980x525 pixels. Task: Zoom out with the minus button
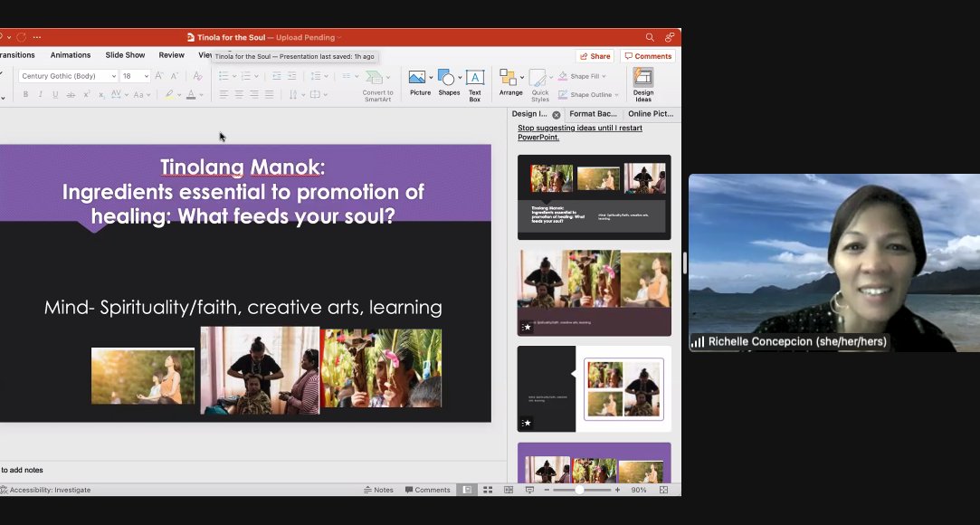pyautogui.click(x=547, y=490)
